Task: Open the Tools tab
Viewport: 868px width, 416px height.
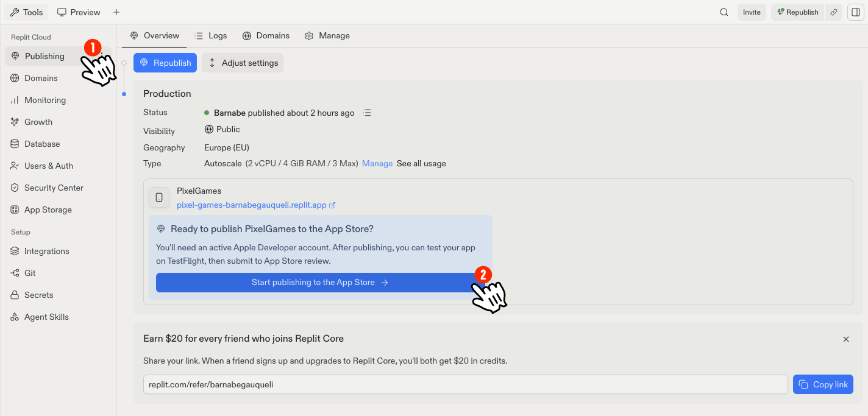Action: point(27,12)
